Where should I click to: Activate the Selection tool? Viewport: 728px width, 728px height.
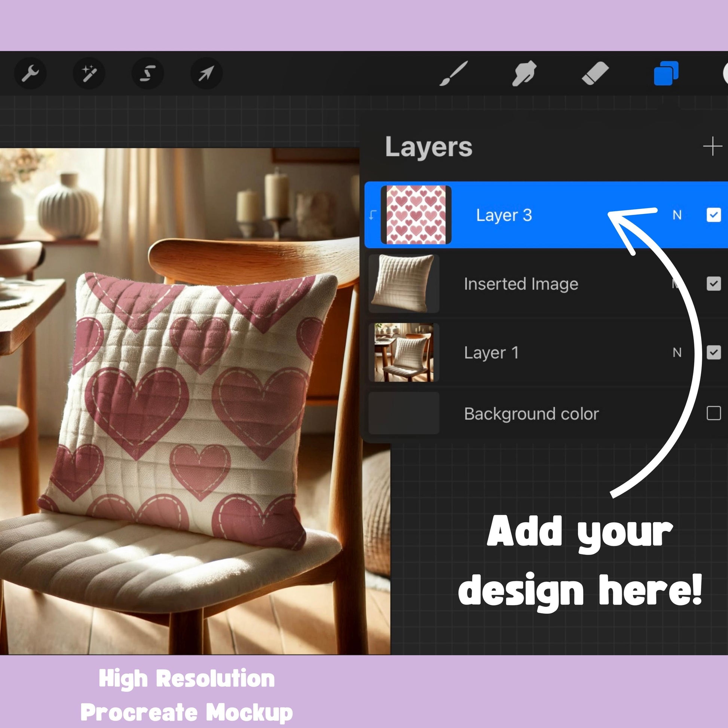[148, 73]
